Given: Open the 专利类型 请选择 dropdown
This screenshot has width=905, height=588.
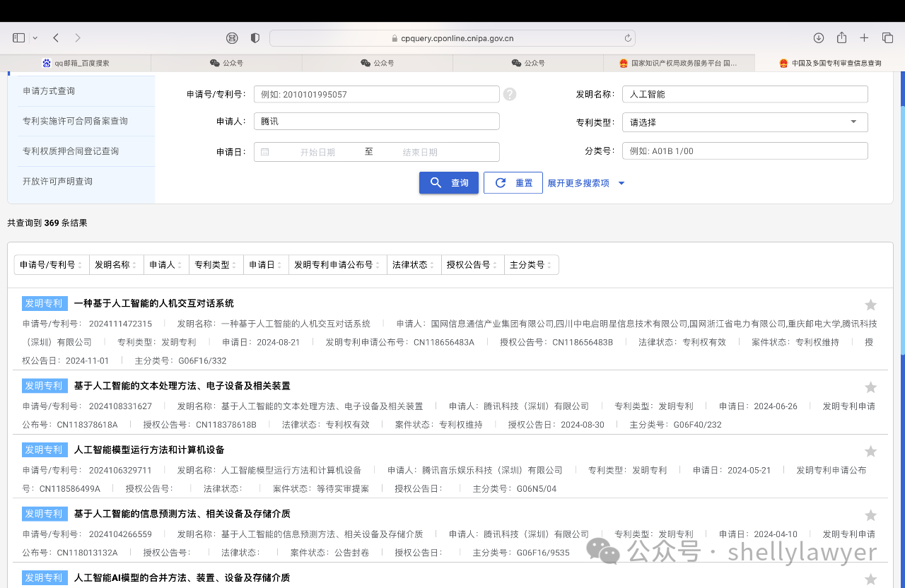Looking at the screenshot, I should click(x=745, y=122).
